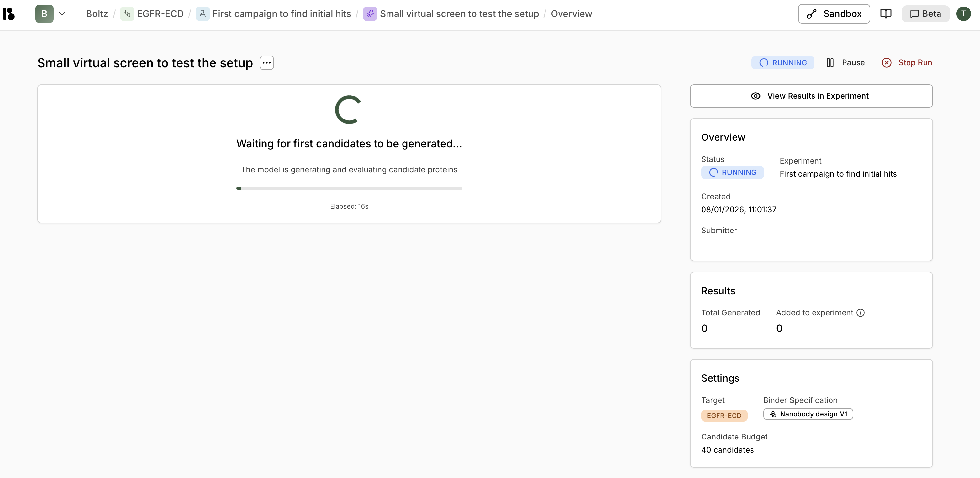Click the EGFR-ECD target icon in breadcrumb
This screenshot has height=478, width=980.
[127, 14]
